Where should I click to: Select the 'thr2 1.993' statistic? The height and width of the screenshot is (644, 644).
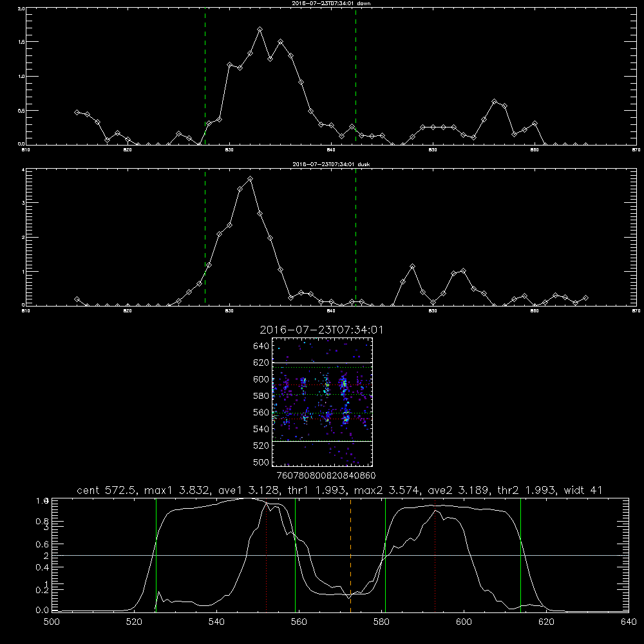click(x=526, y=490)
